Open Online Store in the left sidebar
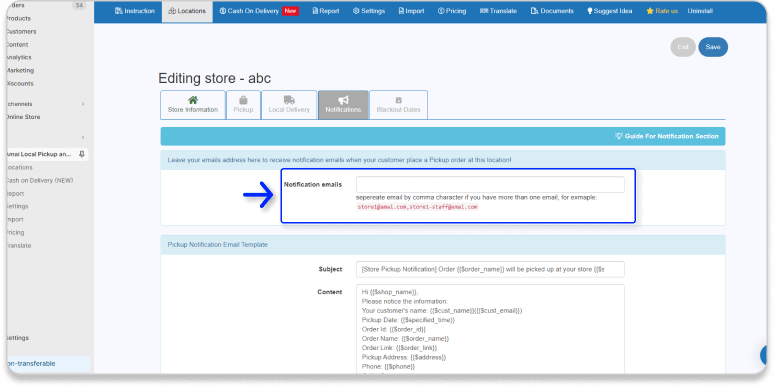 (x=23, y=117)
